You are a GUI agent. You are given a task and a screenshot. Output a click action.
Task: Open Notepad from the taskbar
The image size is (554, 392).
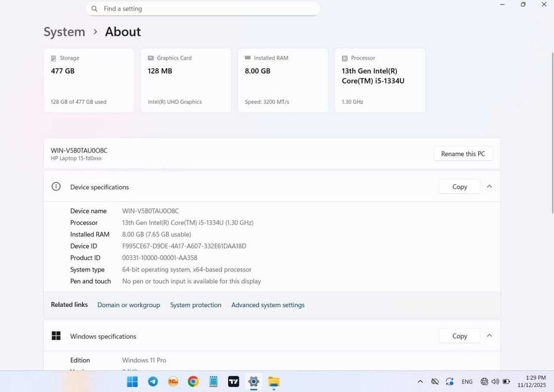point(214,382)
